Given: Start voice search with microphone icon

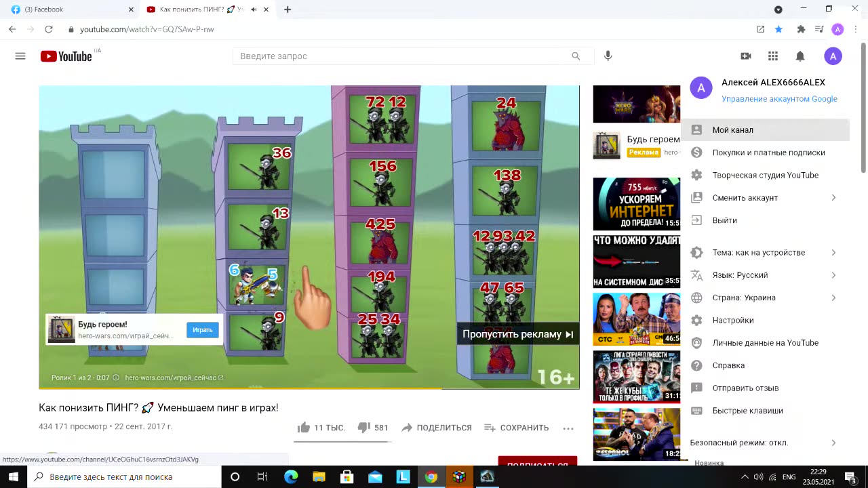Looking at the screenshot, I should (608, 56).
